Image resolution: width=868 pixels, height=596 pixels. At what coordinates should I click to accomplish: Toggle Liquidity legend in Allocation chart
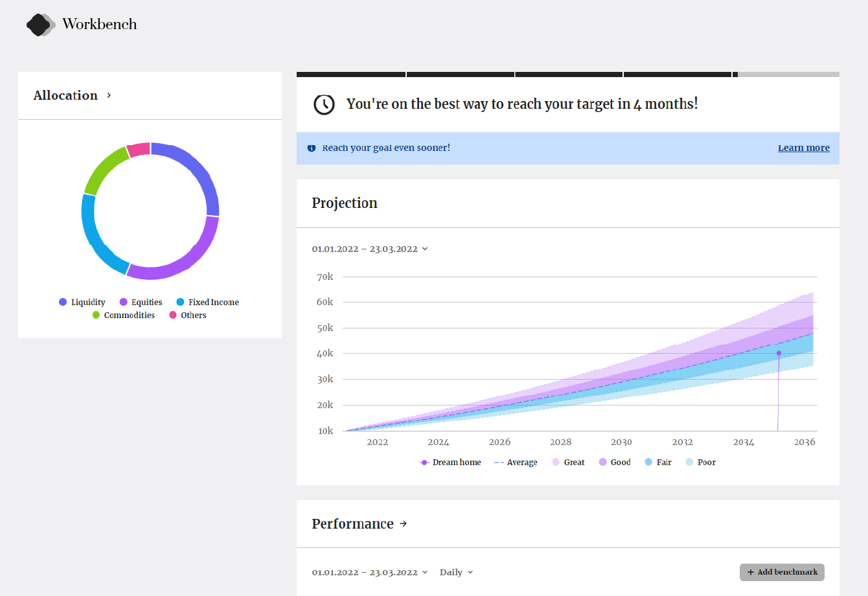[82, 302]
